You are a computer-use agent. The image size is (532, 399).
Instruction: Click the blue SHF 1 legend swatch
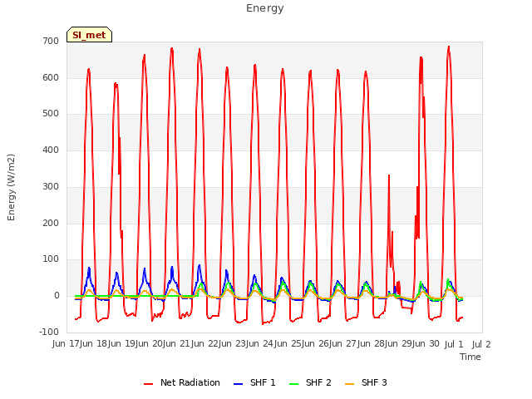(x=239, y=384)
